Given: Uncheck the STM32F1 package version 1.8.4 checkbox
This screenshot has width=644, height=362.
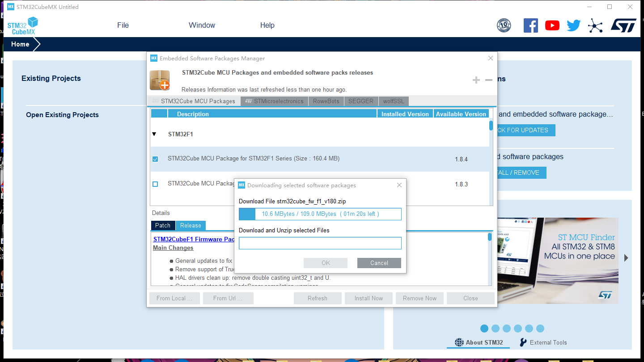Looking at the screenshot, I should [x=155, y=159].
